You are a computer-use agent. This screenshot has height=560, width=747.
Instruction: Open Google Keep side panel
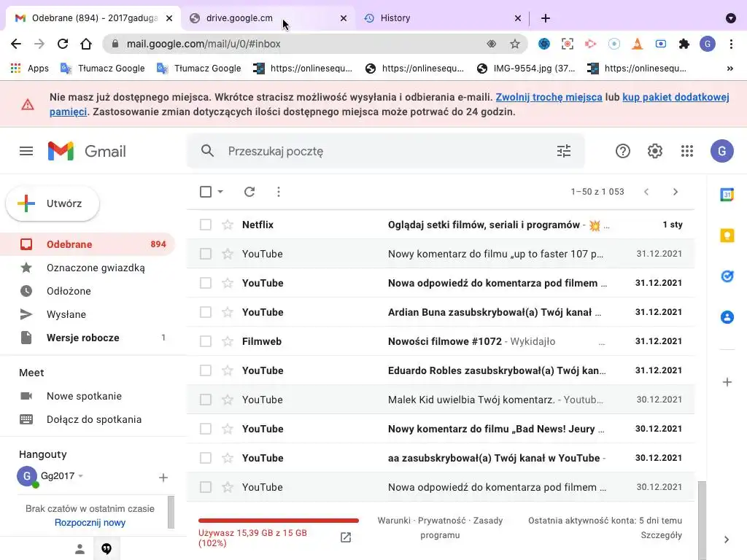pyautogui.click(x=727, y=236)
